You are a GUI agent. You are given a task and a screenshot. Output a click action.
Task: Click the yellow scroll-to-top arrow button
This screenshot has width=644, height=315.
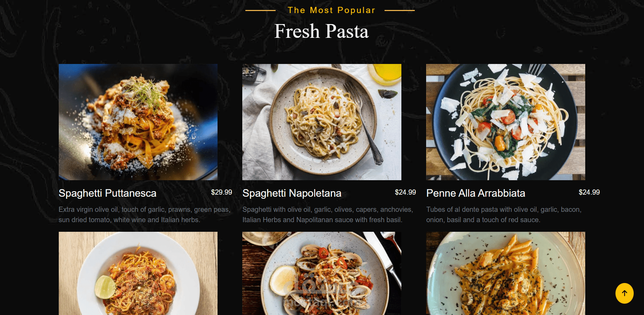coord(624,293)
